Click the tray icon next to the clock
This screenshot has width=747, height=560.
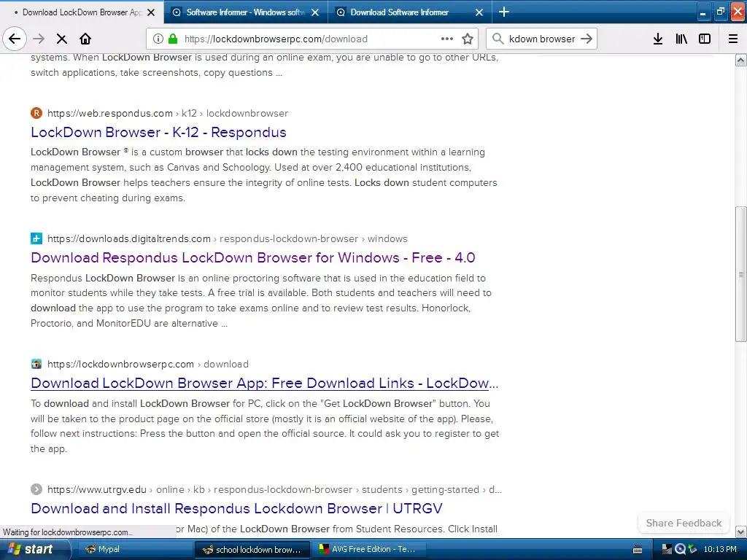point(693,550)
